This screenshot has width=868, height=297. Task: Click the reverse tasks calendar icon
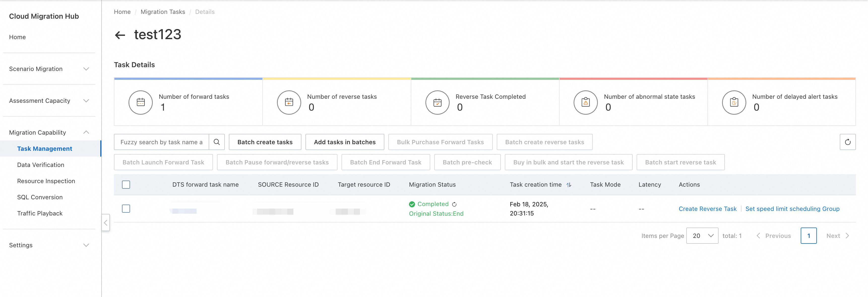tap(289, 102)
